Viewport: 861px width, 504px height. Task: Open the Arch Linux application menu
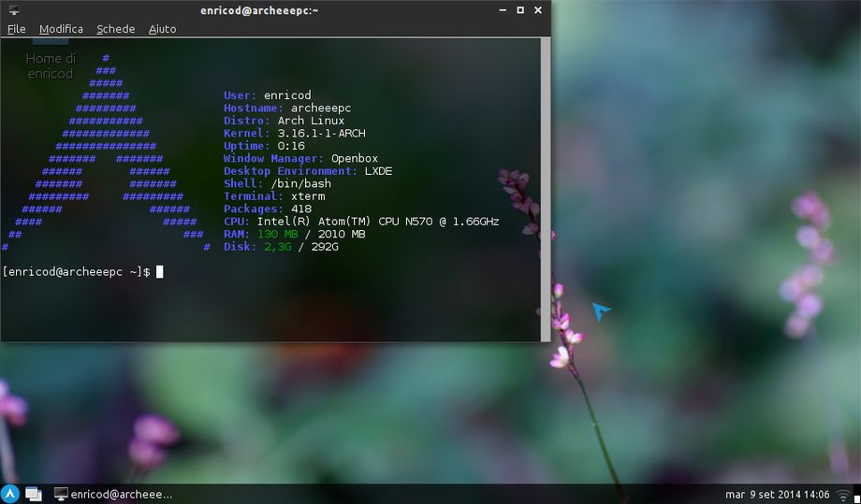[10, 494]
